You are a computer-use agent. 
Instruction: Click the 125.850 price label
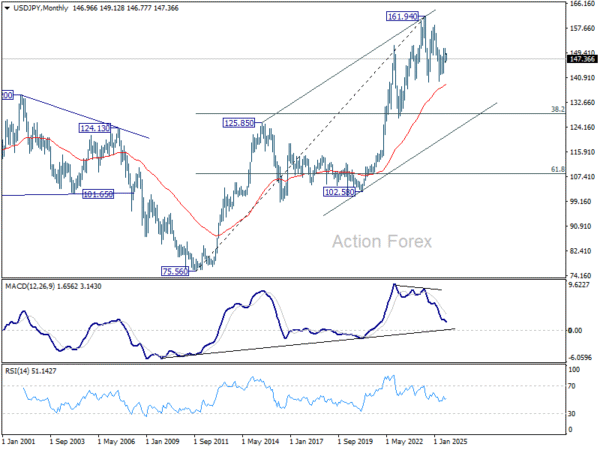(239, 123)
